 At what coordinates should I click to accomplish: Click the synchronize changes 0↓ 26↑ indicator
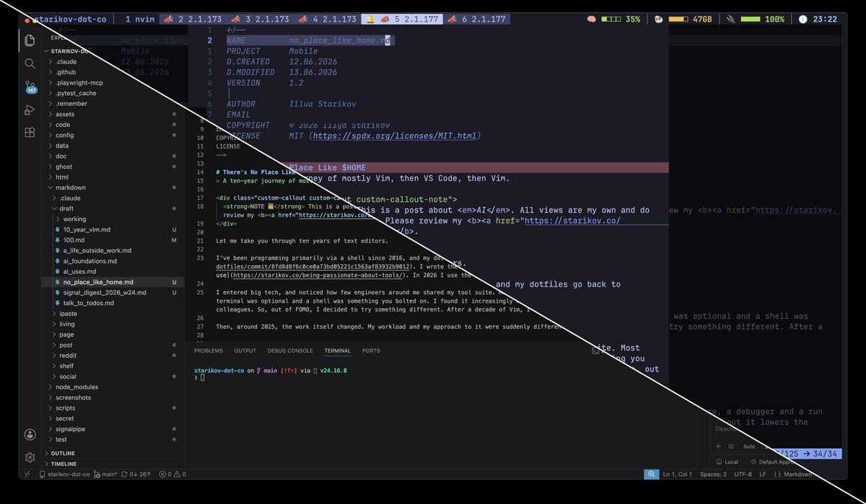(136, 474)
